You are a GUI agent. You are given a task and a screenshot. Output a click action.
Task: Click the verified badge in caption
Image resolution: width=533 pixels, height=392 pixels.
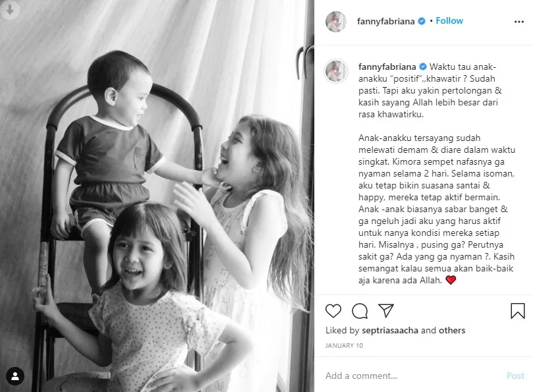[x=422, y=67]
